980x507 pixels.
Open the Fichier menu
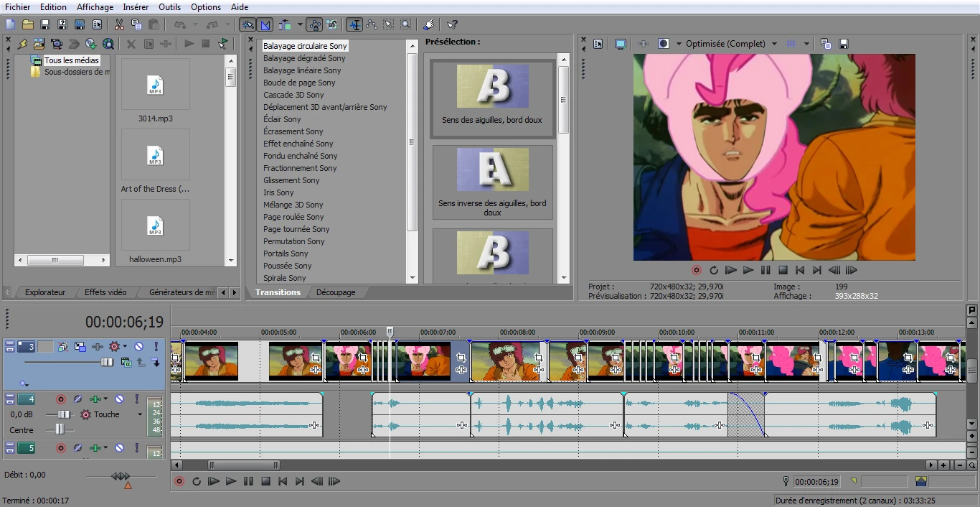pos(18,7)
